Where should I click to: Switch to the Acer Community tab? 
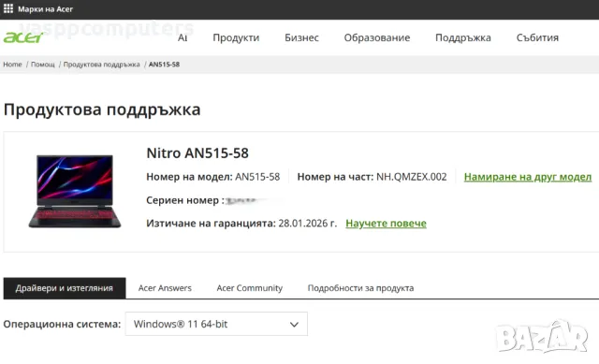coord(250,288)
